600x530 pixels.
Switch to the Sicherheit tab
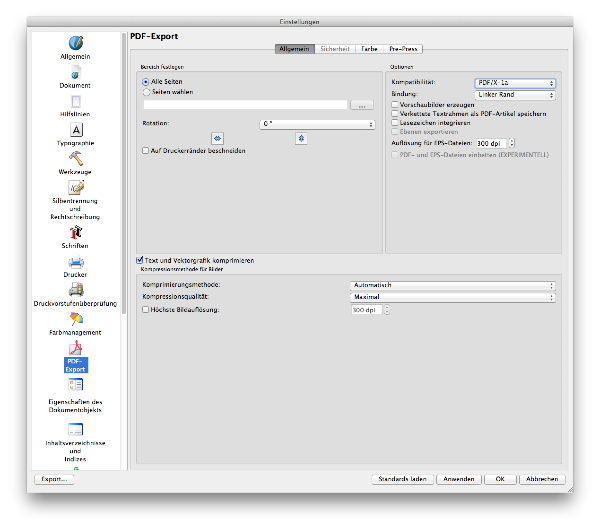pos(335,48)
